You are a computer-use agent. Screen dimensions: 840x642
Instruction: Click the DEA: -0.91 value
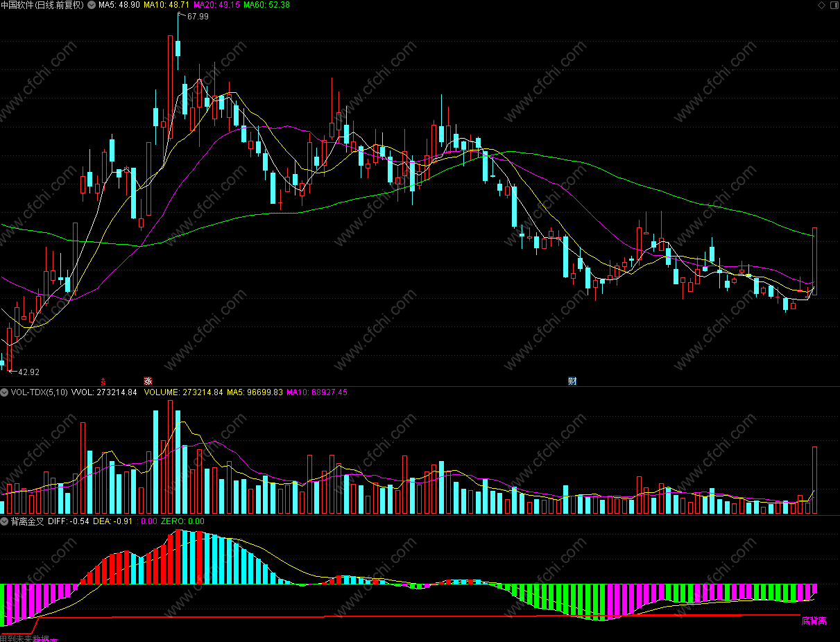point(113,521)
